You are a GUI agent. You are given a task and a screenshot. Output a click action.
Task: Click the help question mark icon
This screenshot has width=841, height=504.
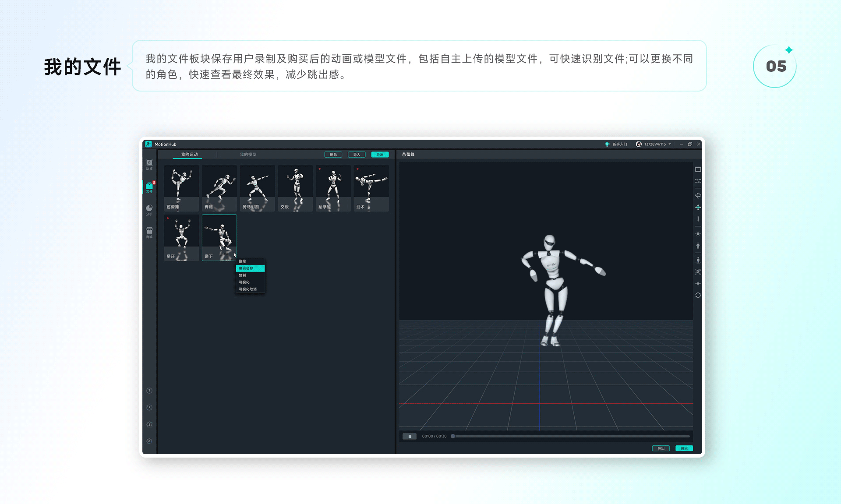point(149,391)
